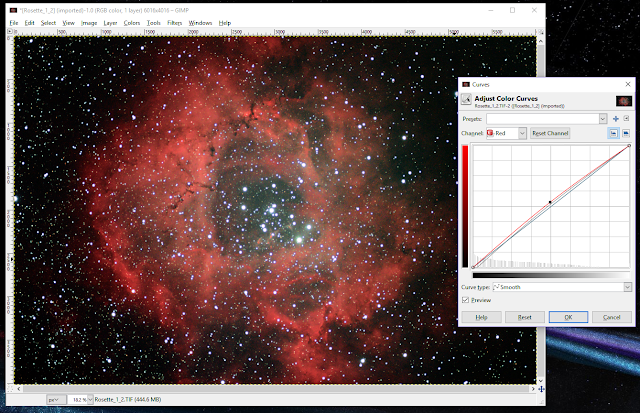Click the horizontal scrollbar left arrow

tap(19, 389)
